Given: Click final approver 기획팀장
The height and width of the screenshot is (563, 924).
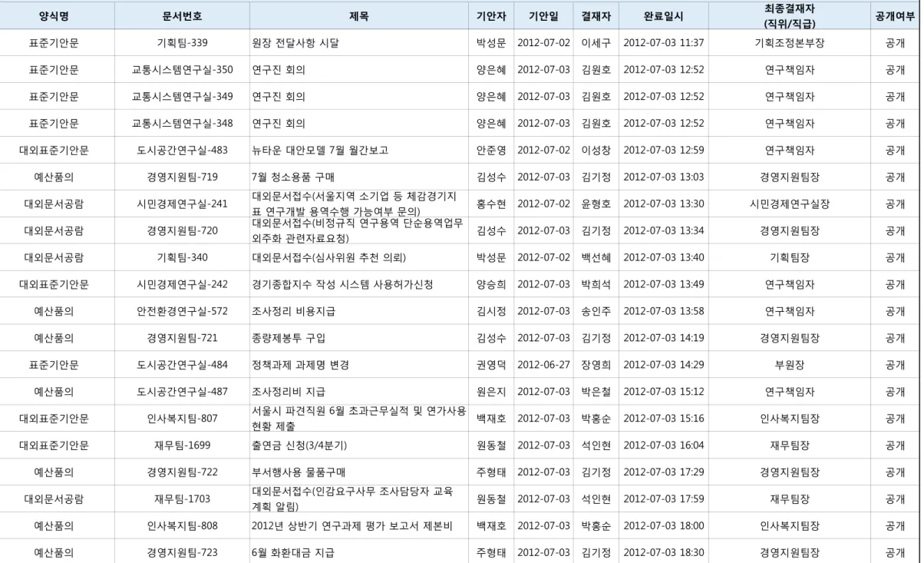Looking at the screenshot, I should [789, 258].
